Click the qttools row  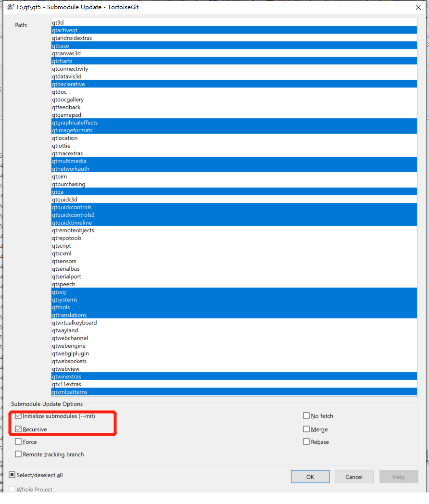pyautogui.click(x=234, y=307)
